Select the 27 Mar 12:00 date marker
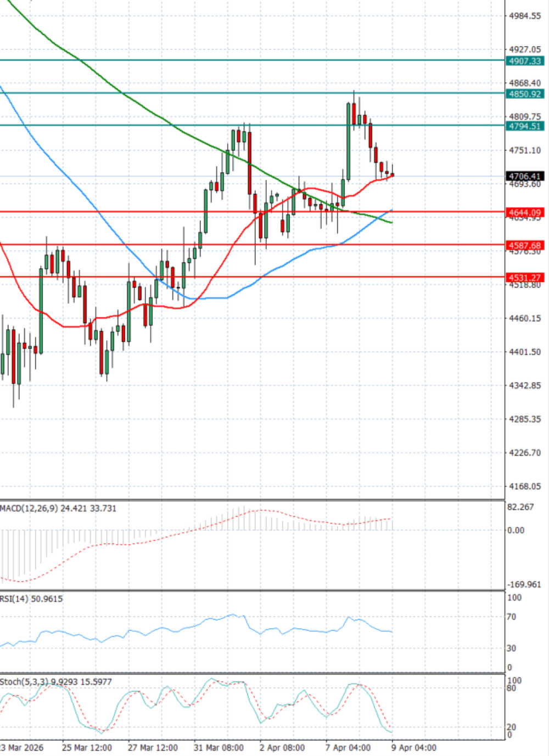Viewport: 549px width, 756px height. point(153,748)
